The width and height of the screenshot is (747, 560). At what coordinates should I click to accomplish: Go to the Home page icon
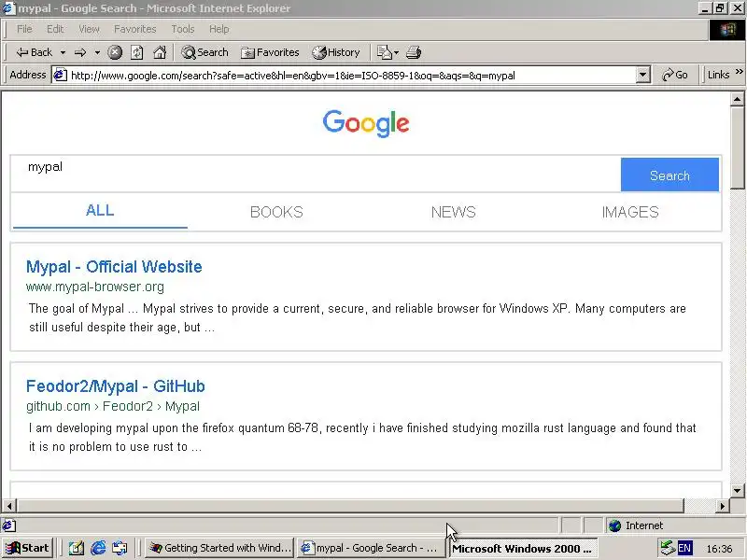(160, 52)
